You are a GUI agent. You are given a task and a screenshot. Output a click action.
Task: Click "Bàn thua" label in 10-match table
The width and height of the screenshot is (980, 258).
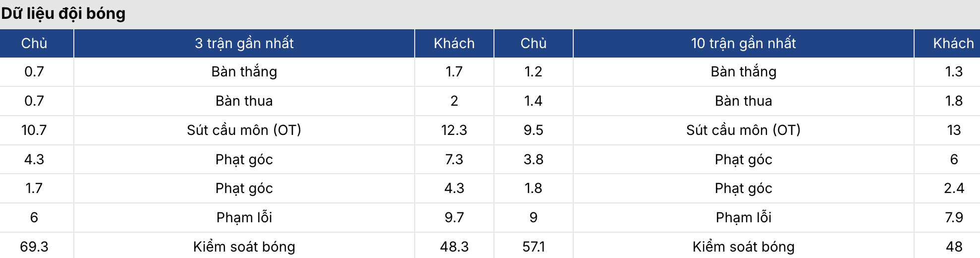pos(743,101)
